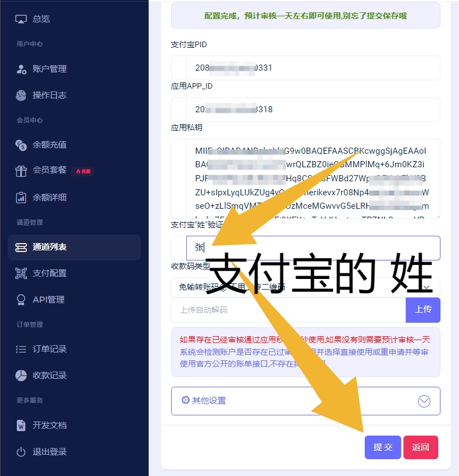The image size is (459, 476).
Task: Click the balance details chart icon
Action: pos(21,198)
